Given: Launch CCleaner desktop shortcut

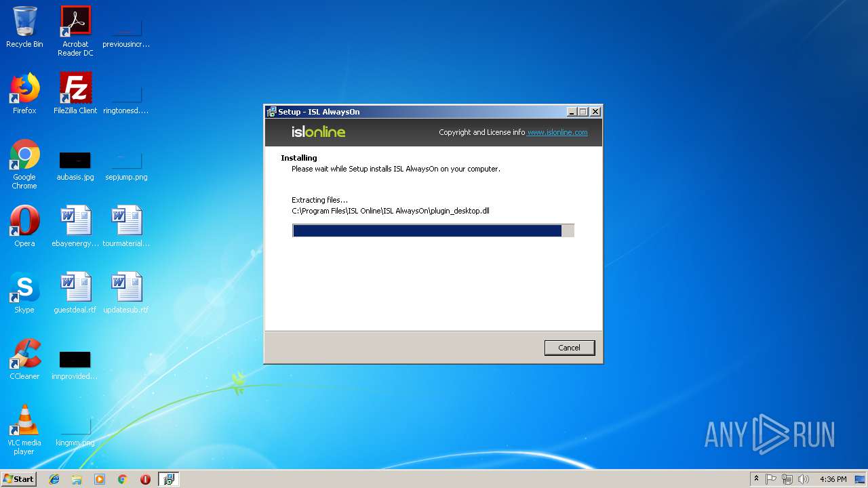Looking at the screenshot, I should point(24,359).
